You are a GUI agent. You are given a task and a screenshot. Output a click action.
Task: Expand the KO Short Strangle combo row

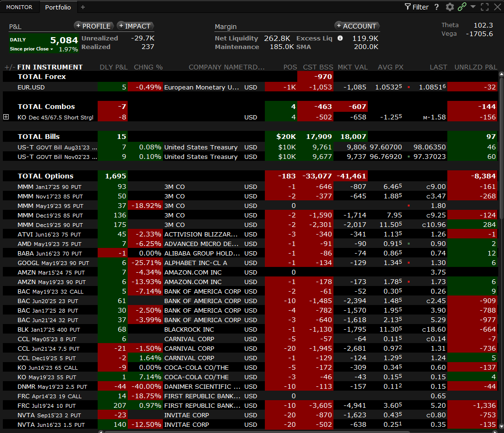(x=6, y=117)
